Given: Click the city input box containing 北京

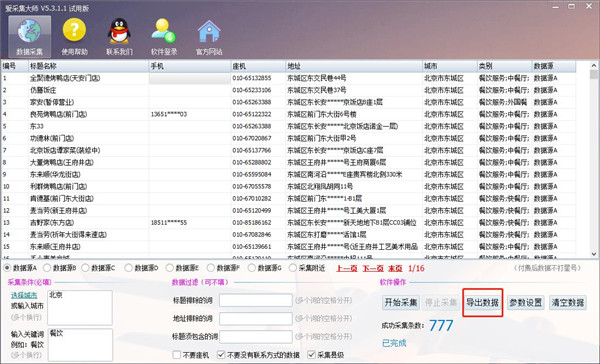Looking at the screenshot, I should pyautogui.click(x=80, y=308).
